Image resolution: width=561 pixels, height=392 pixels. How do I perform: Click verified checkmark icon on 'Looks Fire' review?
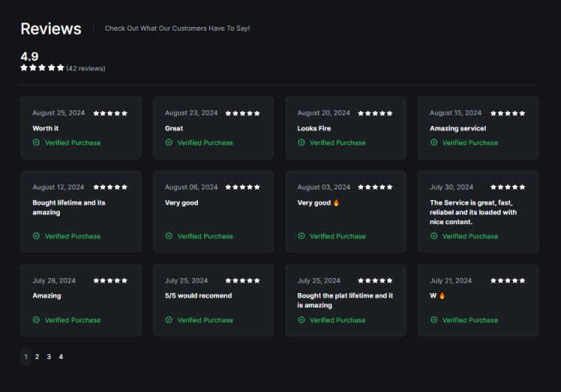pyautogui.click(x=301, y=142)
